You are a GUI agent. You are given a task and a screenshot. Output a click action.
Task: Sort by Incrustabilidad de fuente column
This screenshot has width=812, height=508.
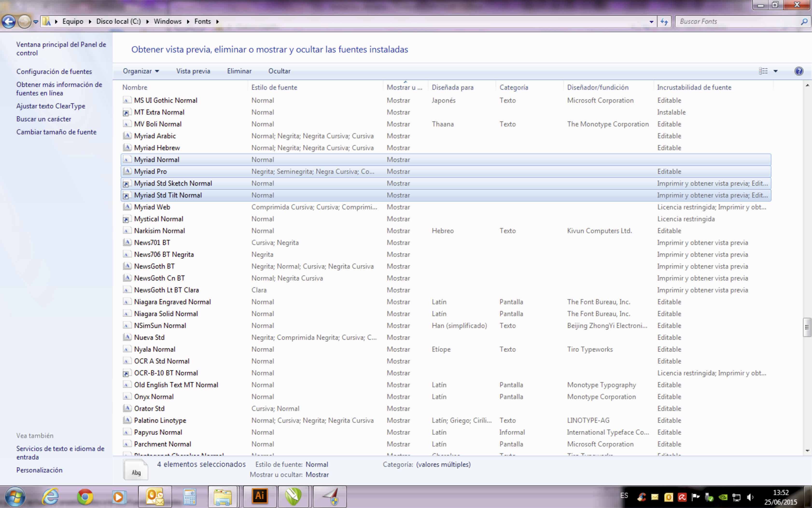click(x=694, y=87)
